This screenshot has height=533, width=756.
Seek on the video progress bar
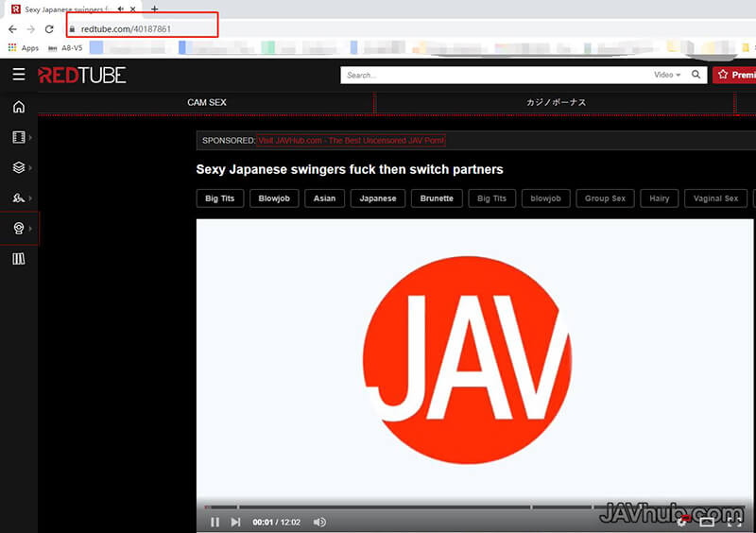(475, 507)
